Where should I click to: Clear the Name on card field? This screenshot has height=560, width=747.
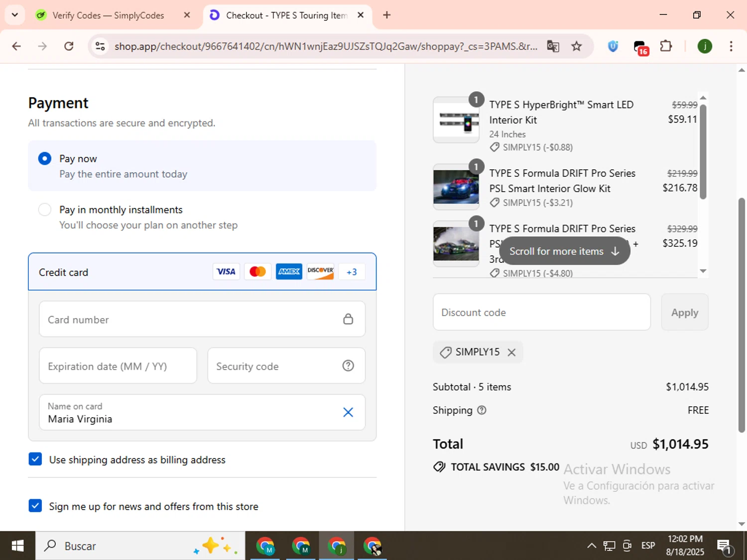pos(348,412)
